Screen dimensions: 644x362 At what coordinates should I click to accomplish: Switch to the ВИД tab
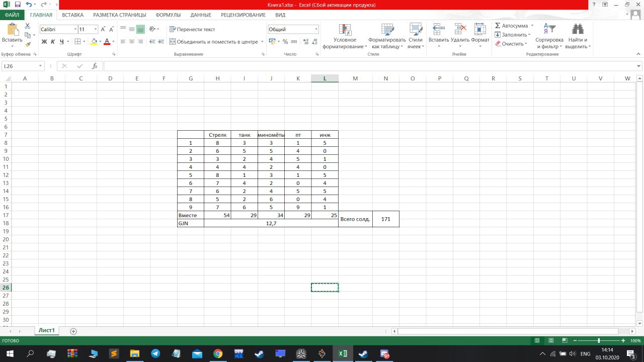pyautogui.click(x=280, y=15)
